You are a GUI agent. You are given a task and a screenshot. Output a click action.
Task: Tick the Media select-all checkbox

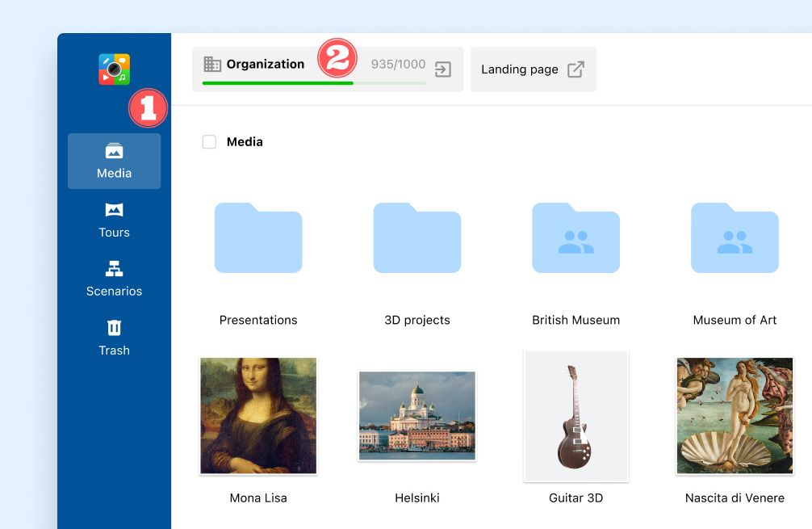click(209, 142)
